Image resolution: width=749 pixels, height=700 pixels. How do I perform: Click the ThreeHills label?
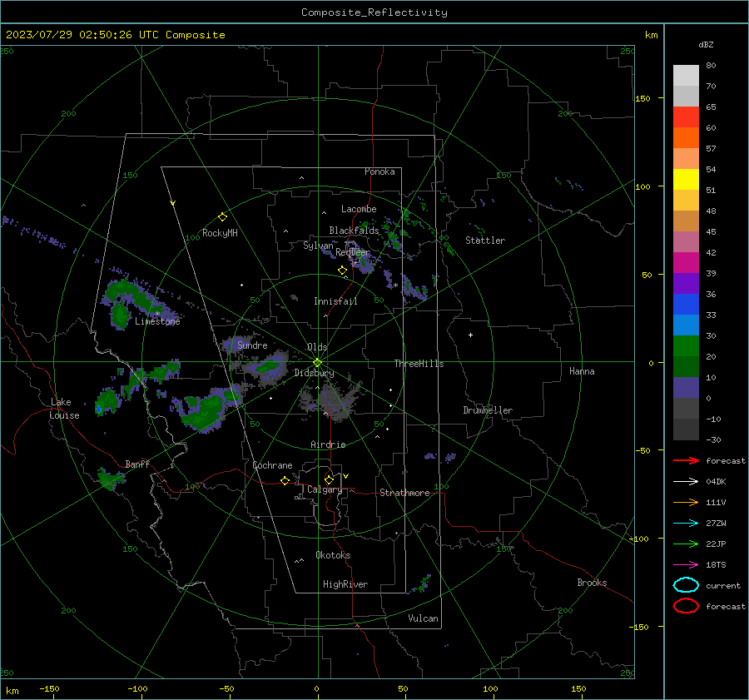(419, 364)
